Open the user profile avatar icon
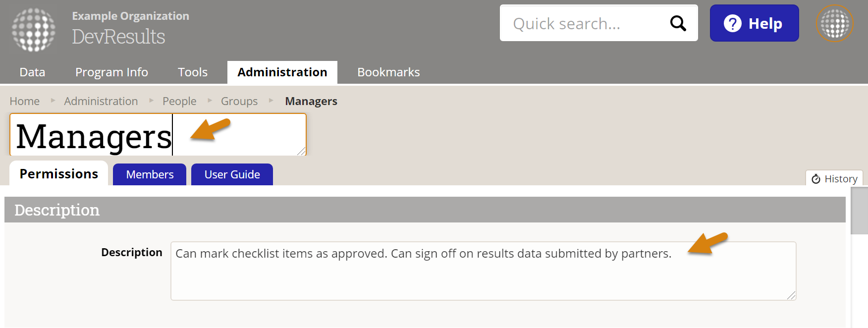 (x=835, y=23)
